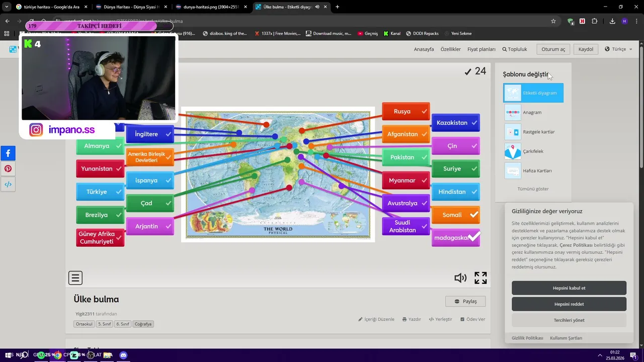
Task: Open Discord from the taskbar
Action: point(123,355)
